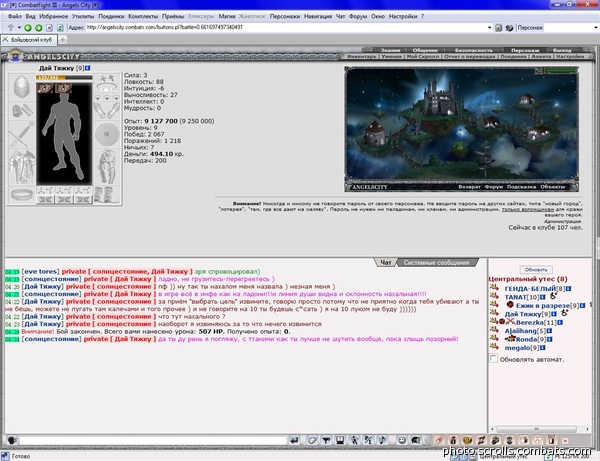Click the 'Форум' link under city image
Viewport: 600px width, 461px height.
click(x=493, y=187)
